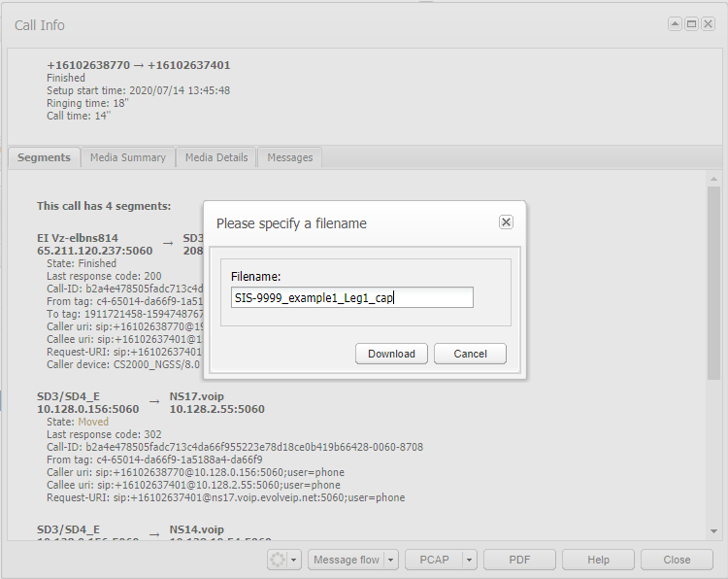Expand the PCAP dropdown arrow

tap(469, 560)
